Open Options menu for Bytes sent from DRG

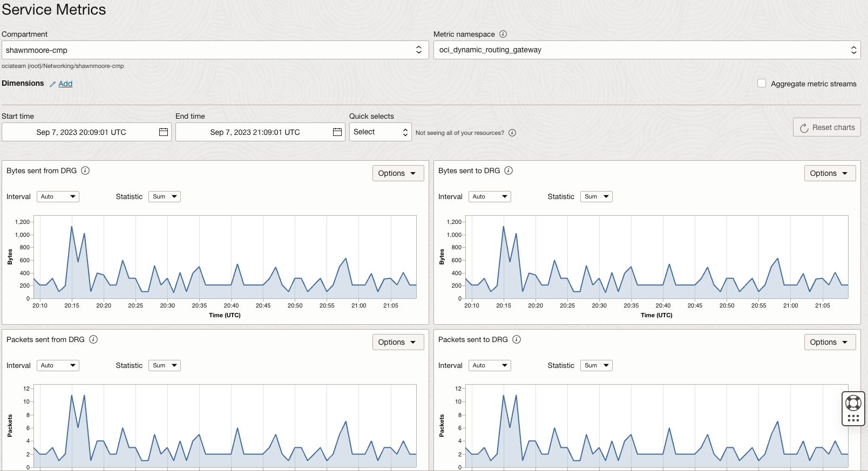398,173
